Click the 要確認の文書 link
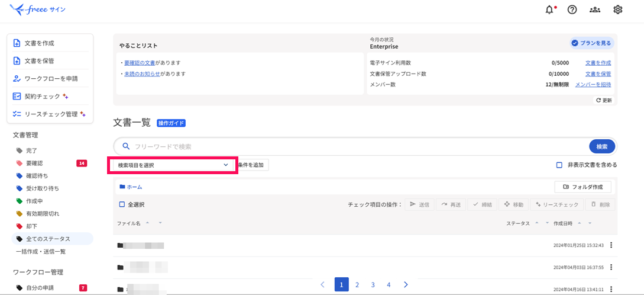644x295 pixels. point(140,63)
